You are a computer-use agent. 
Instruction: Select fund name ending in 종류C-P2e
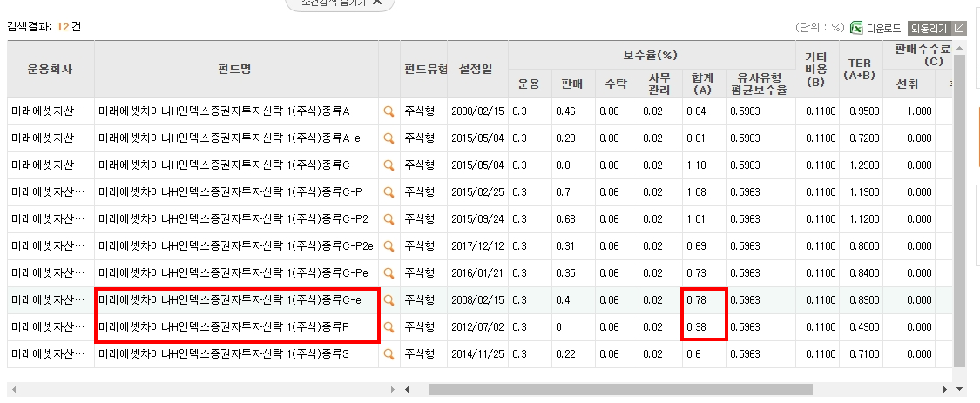pyautogui.click(x=235, y=247)
